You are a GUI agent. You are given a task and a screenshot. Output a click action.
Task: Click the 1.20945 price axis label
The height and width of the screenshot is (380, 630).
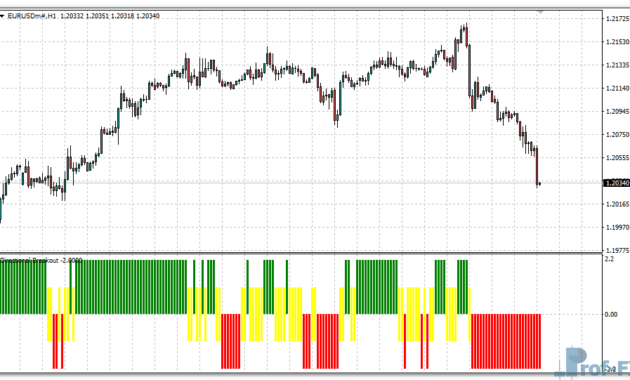618,111
